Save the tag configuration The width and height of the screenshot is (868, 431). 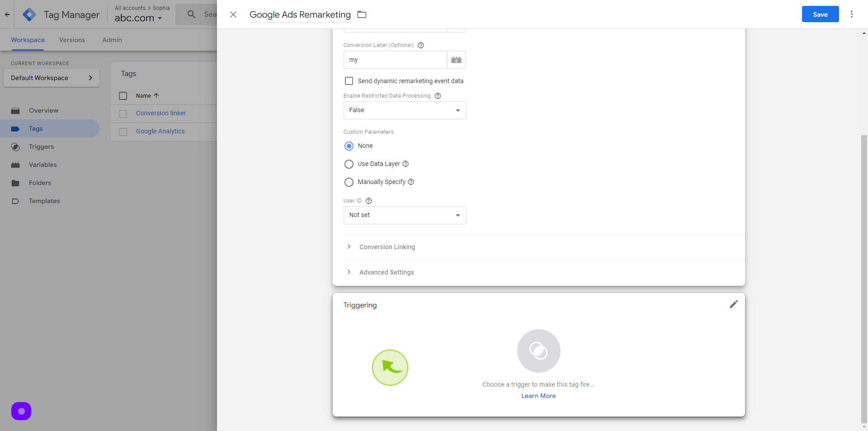point(820,14)
